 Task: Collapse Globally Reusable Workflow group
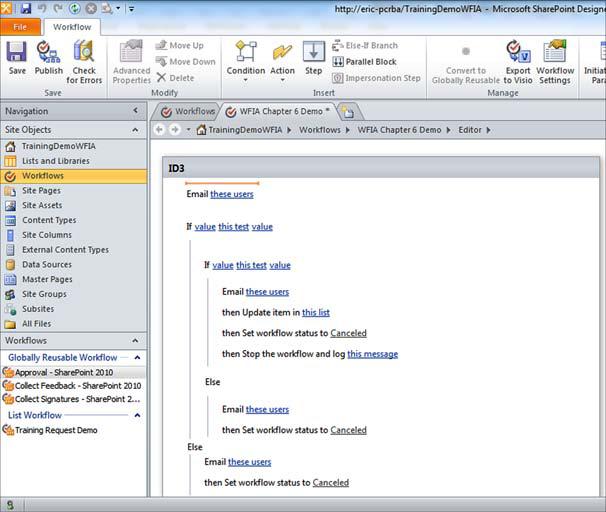[137, 357]
